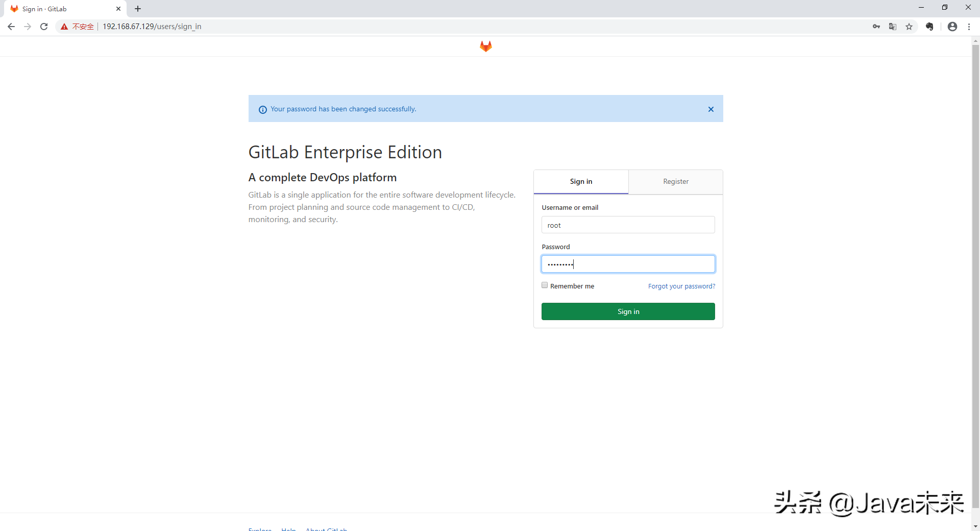Click the address bar URL
This screenshot has height=531, width=980.
(152, 27)
